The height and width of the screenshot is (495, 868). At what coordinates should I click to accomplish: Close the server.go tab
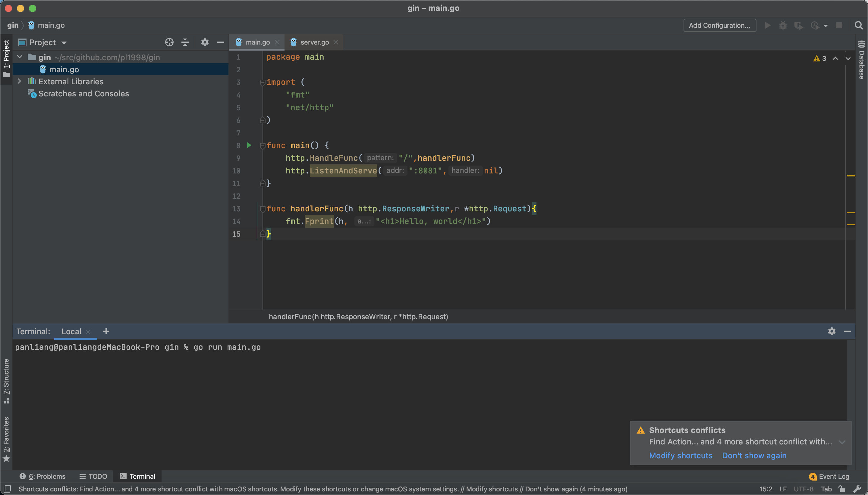[x=336, y=42]
